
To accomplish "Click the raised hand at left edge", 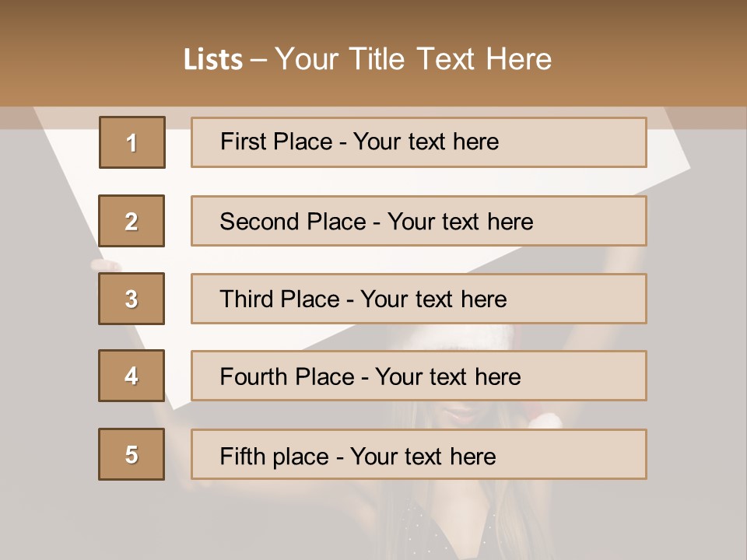I will pyautogui.click(x=103, y=265).
